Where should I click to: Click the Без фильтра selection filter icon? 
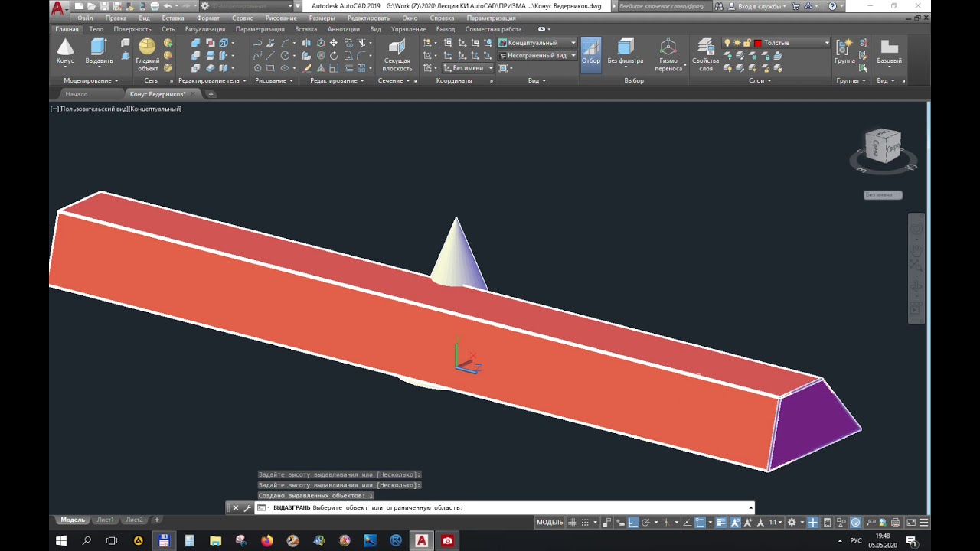[x=626, y=52]
